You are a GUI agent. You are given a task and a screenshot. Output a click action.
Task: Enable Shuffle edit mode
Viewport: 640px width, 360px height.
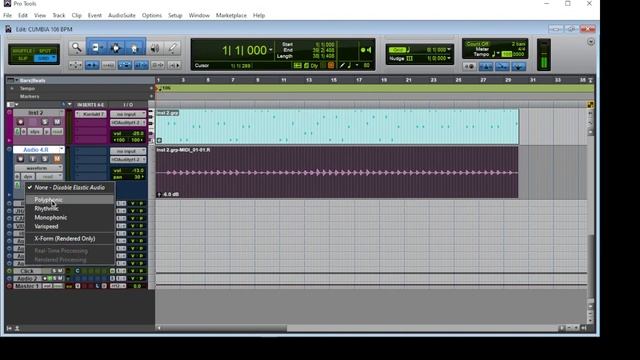pyautogui.click(x=22, y=51)
